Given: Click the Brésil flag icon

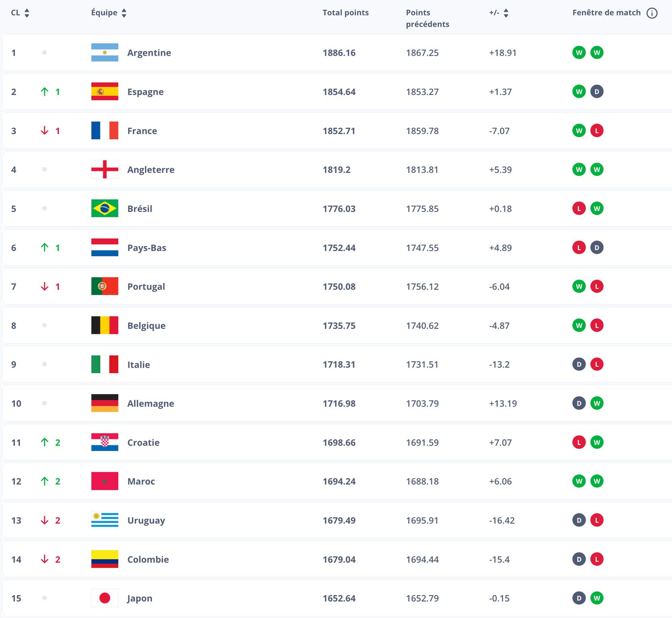Looking at the screenshot, I should point(105,208).
